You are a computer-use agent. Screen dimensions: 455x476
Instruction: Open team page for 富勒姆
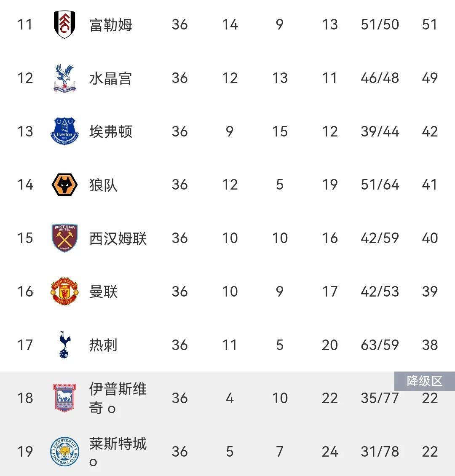(111, 25)
